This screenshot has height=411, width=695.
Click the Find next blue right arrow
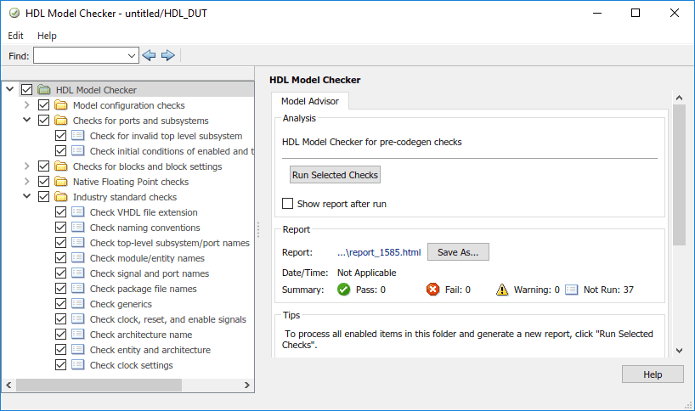(x=168, y=55)
